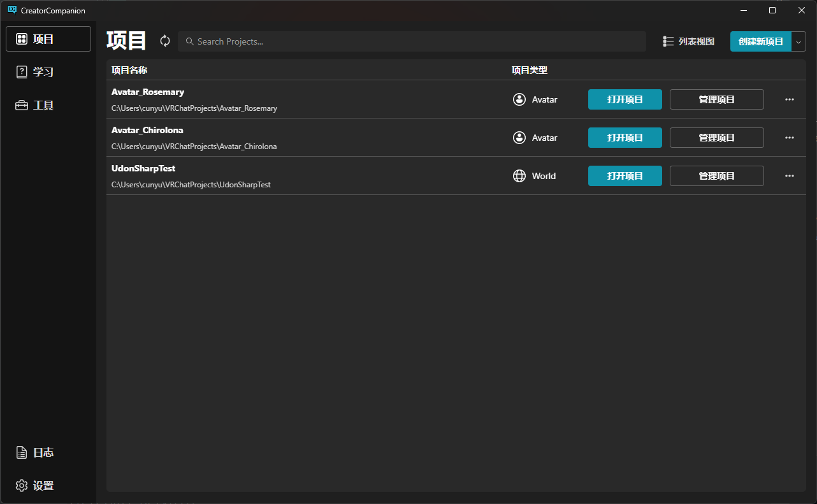Sort by the 项目名称 column header

[129, 70]
